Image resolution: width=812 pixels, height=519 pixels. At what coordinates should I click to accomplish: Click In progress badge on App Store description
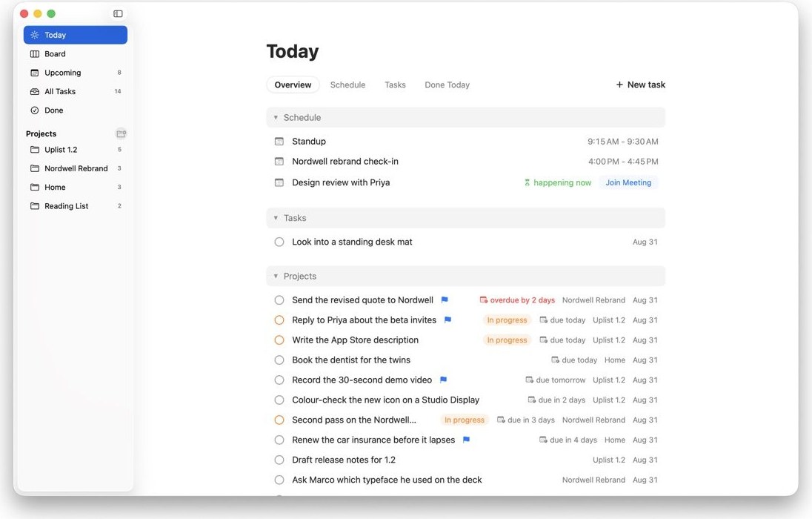[507, 340]
